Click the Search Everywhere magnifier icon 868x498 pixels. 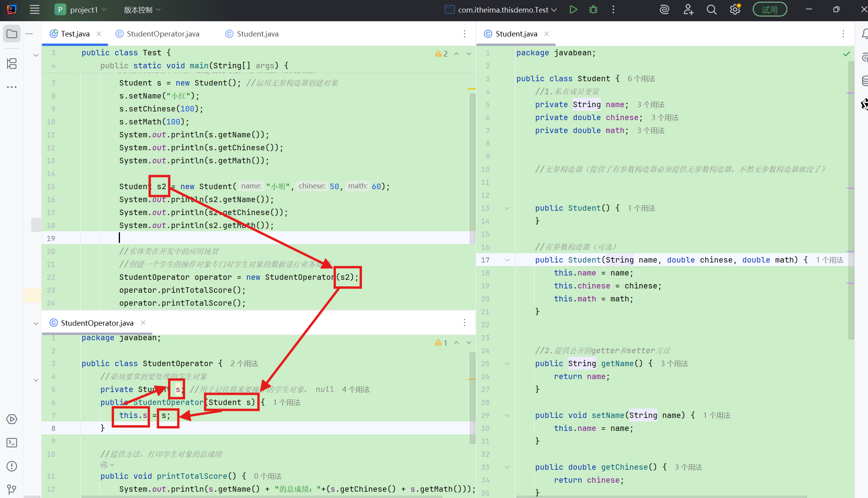click(x=712, y=10)
